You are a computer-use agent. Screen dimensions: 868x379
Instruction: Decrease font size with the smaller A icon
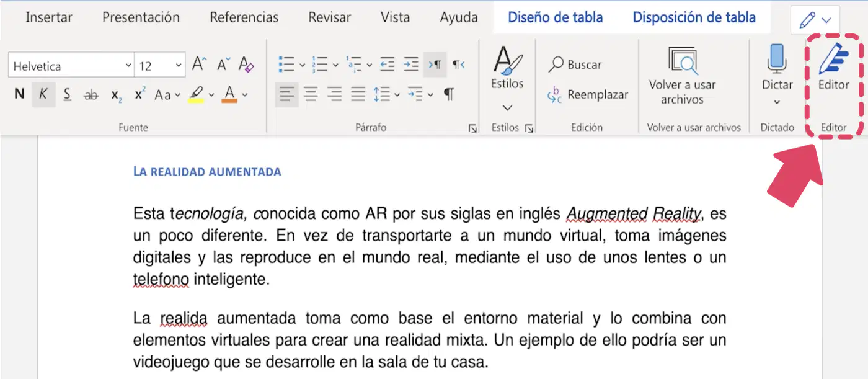tap(223, 65)
